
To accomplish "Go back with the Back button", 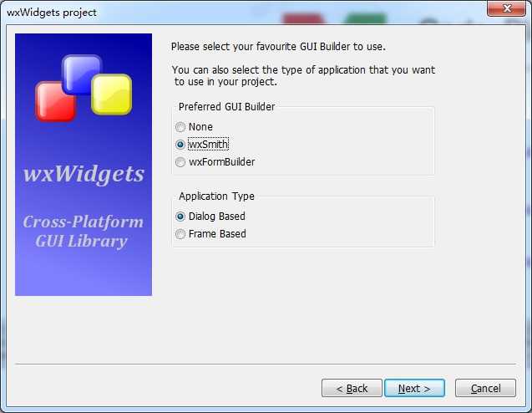I will 352,388.
